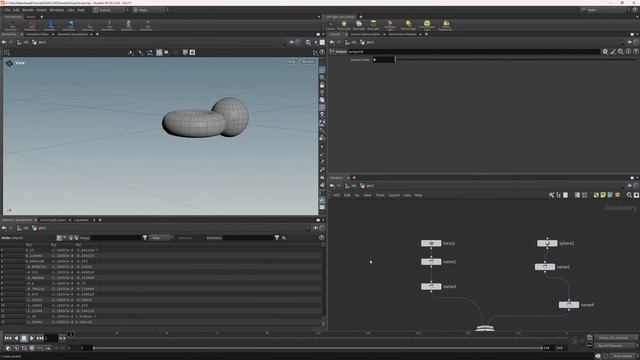Click the Geometry Light shelf tool
The height and width of the screenshot is (360, 640).
point(390,25)
